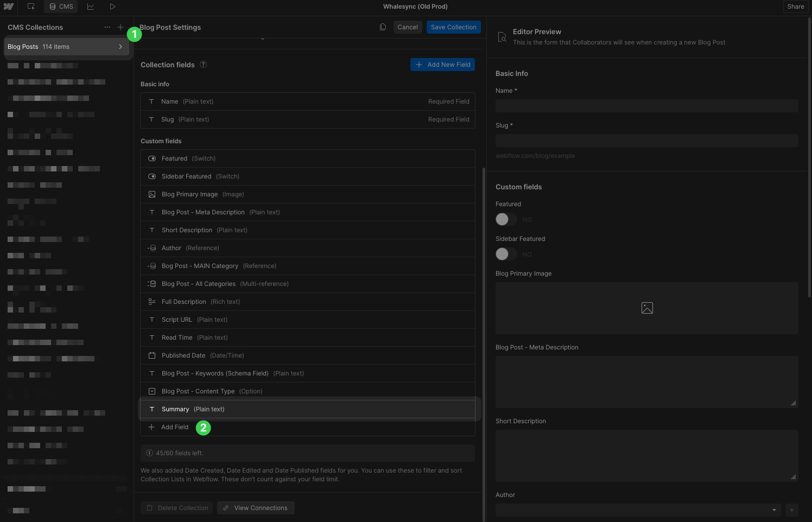Open View Connections
The image size is (812, 522).
[256, 508]
